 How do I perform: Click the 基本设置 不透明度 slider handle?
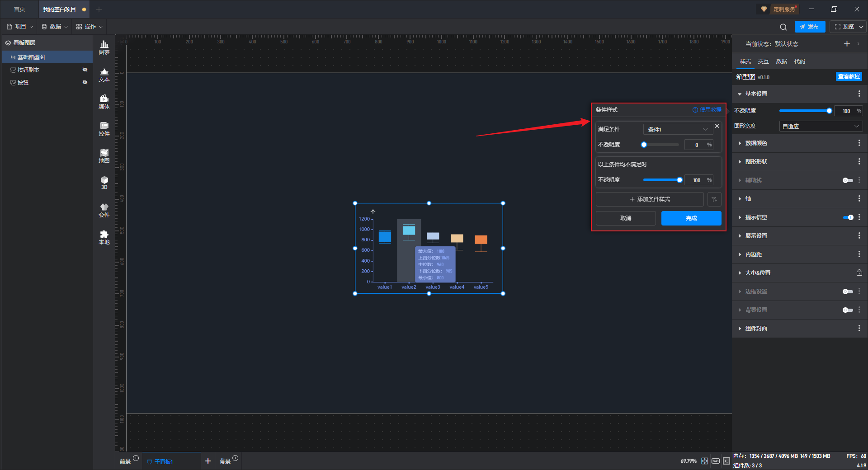(829, 111)
